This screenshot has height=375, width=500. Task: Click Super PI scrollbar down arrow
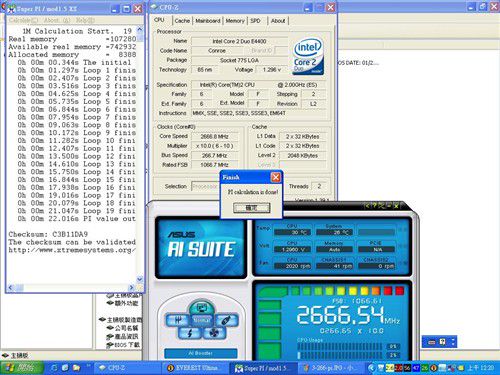[x=140, y=279]
